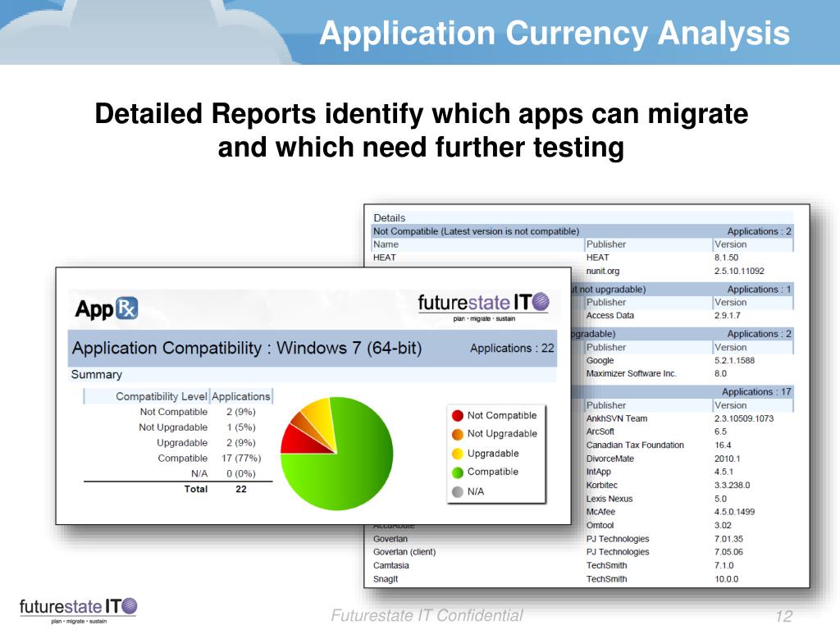Click the "DivorceMate" publisher entry
Screen dimensions: 840x630
tap(610, 459)
